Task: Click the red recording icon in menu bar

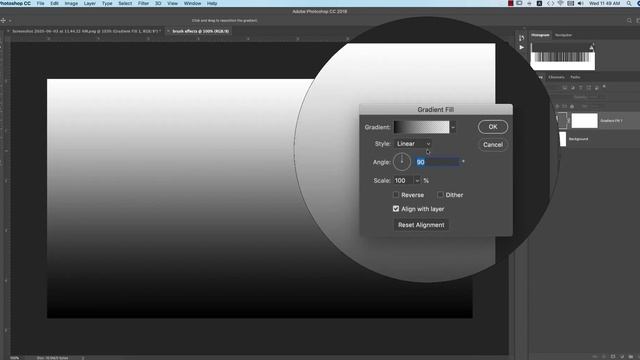Action: tap(511, 3)
